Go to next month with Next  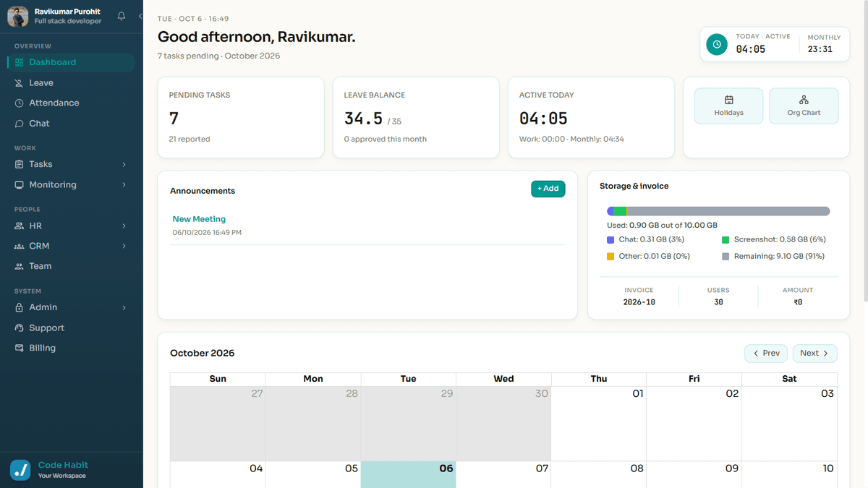(815, 353)
